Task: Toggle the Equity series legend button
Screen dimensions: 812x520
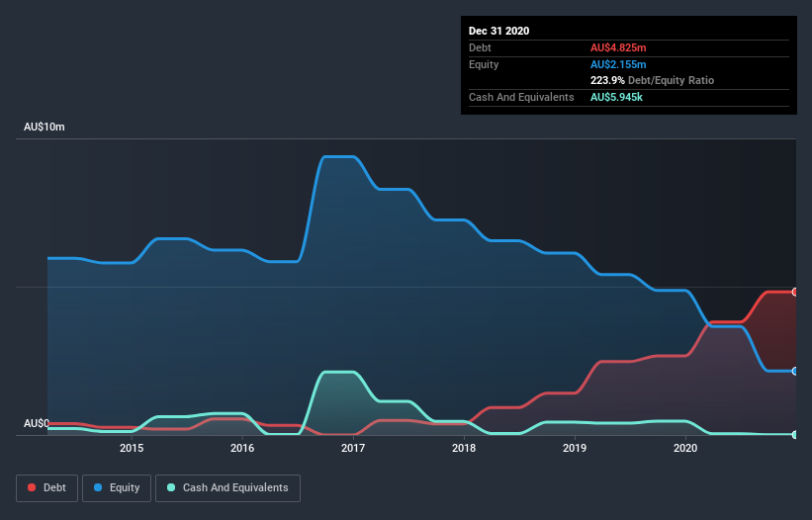Action: coord(117,488)
